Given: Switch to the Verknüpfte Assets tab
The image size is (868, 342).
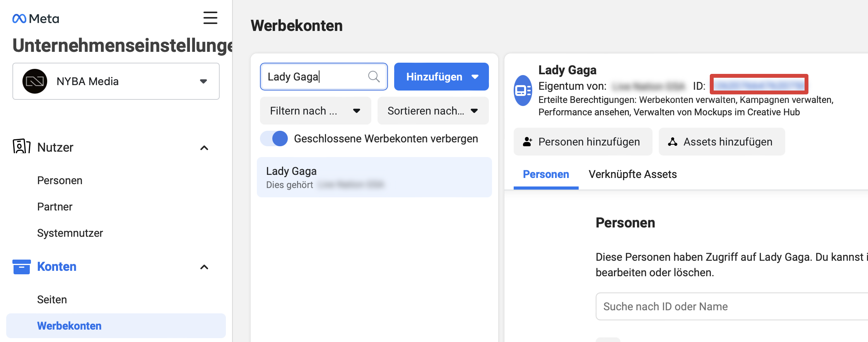Looking at the screenshot, I should (x=632, y=174).
